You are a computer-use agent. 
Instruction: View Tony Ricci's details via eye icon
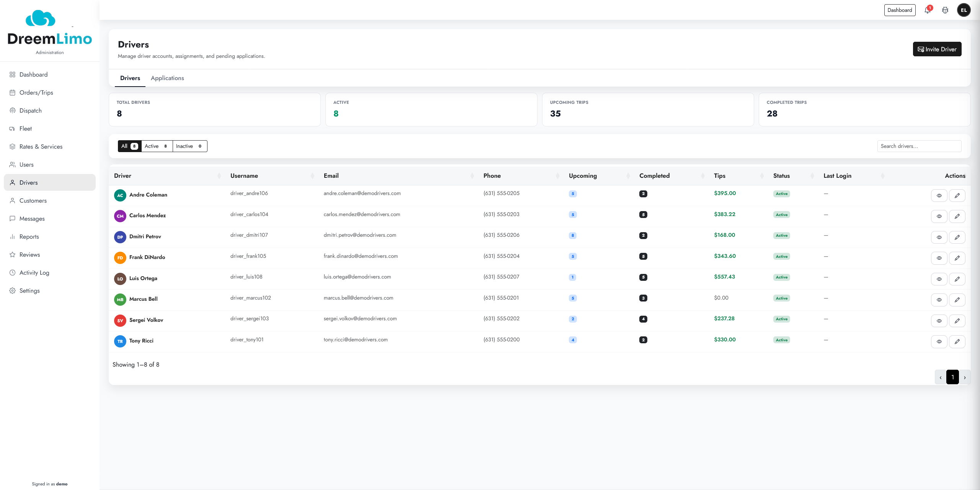(939, 342)
